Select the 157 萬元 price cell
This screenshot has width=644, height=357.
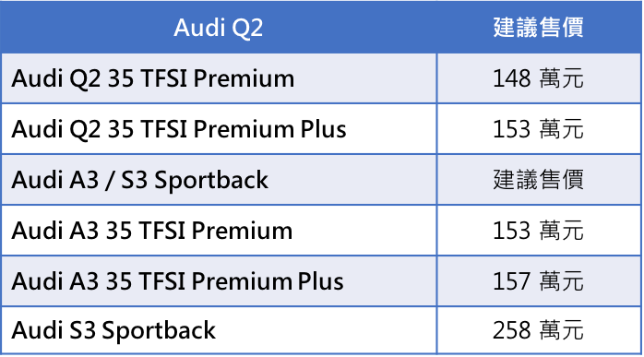tap(539, 281)
